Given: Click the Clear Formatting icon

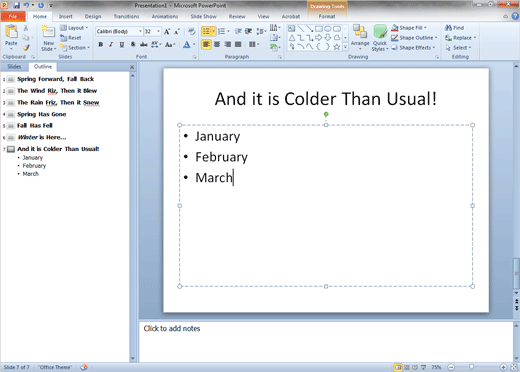Looking at the screenshot, I should (x=191, y=31).
